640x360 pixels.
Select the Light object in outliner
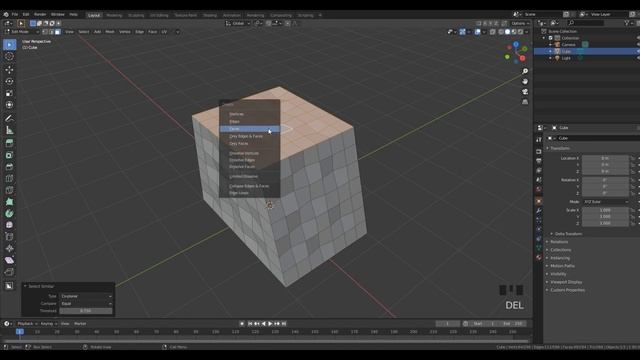click(x=566, y=58)
